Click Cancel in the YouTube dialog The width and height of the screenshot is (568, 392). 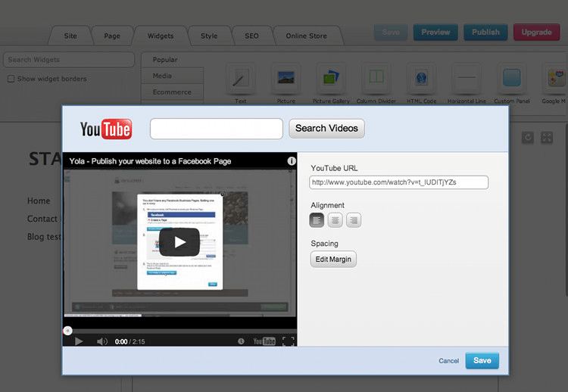click(x=448, y=361)
